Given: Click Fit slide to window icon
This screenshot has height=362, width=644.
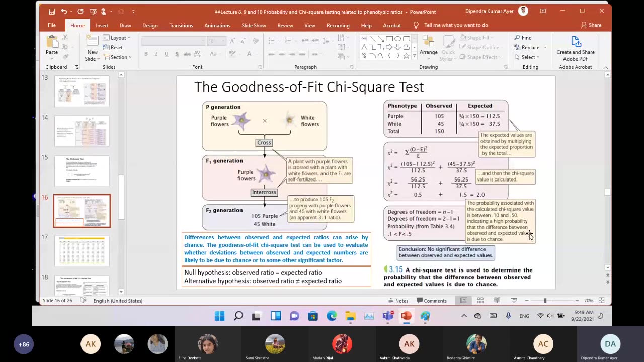Looking at the screenshot, I should (x=602, y=301).
